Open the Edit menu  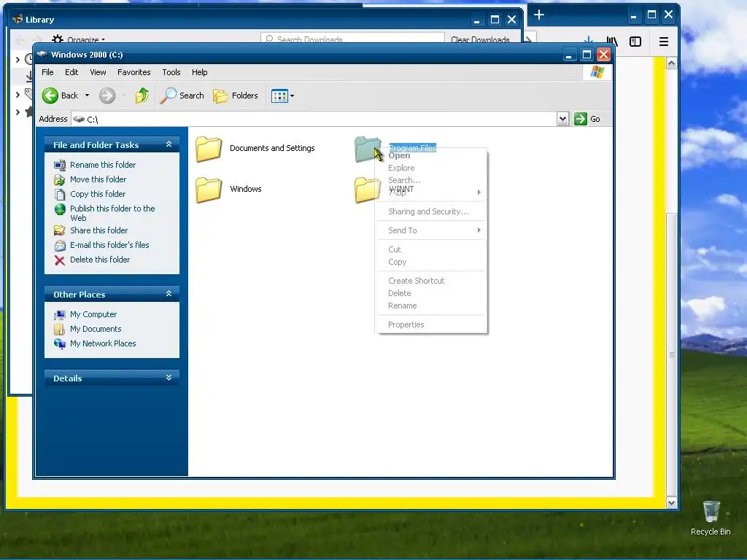(71, 72)
